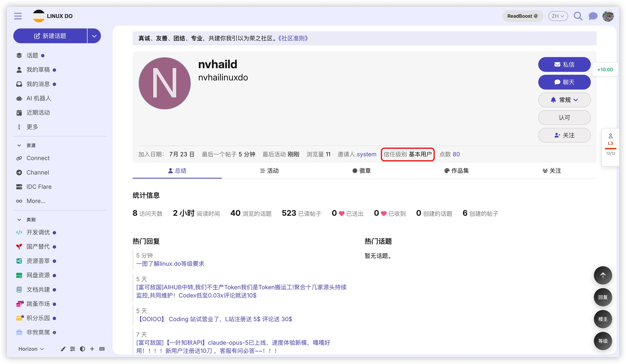This screenshot has width=626, height=364.
Task: Click the 等级 floating button
Action: [x=603, y=341]
